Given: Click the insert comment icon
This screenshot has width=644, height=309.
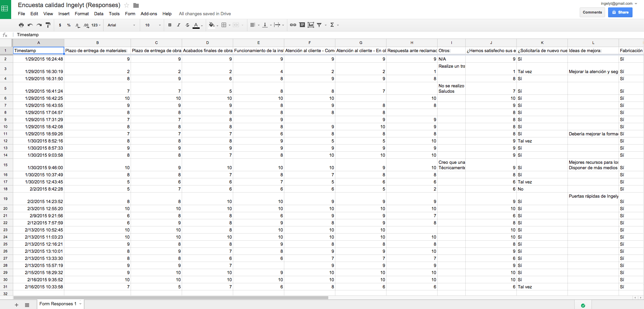Looking at the screenshot, I should [x=302, y=25].
